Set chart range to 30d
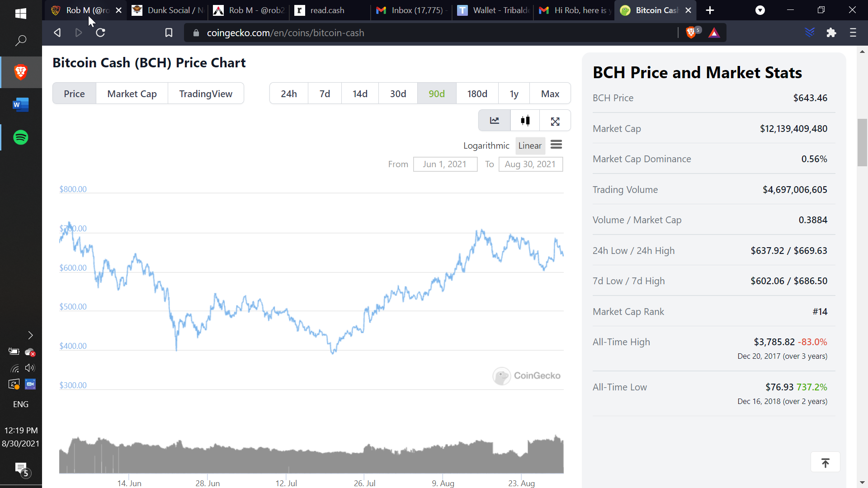 [398, 94]
